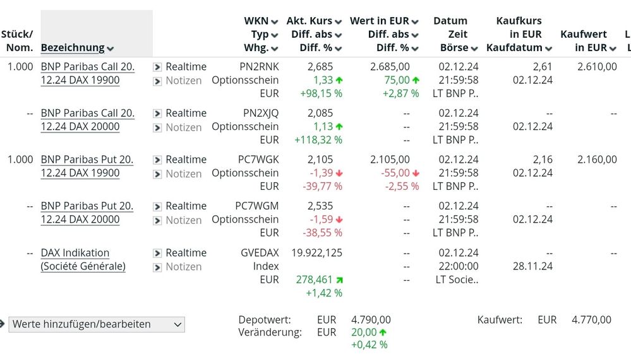Open the Werte hinzufügen/bearbeiten dropdown

tap(97, 324)
